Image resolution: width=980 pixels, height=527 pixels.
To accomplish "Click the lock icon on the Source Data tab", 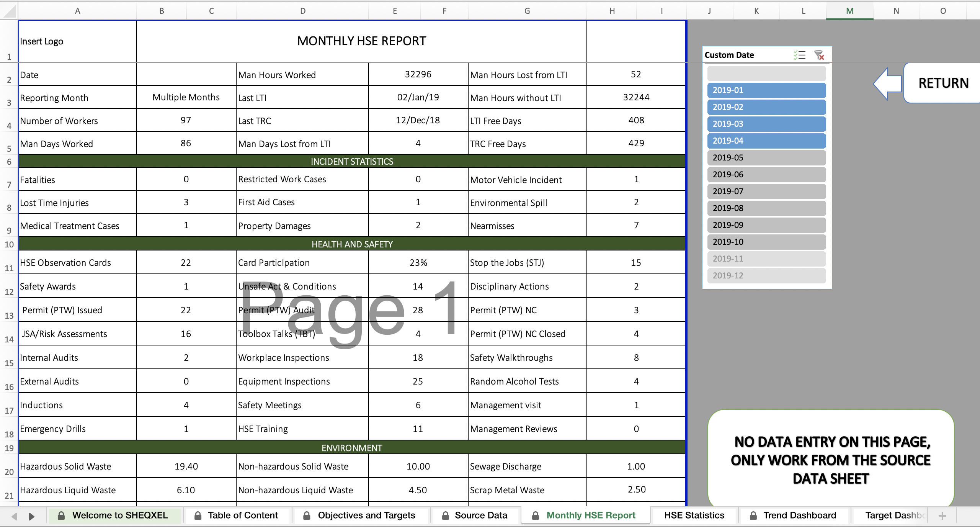I will pos(445,515).
